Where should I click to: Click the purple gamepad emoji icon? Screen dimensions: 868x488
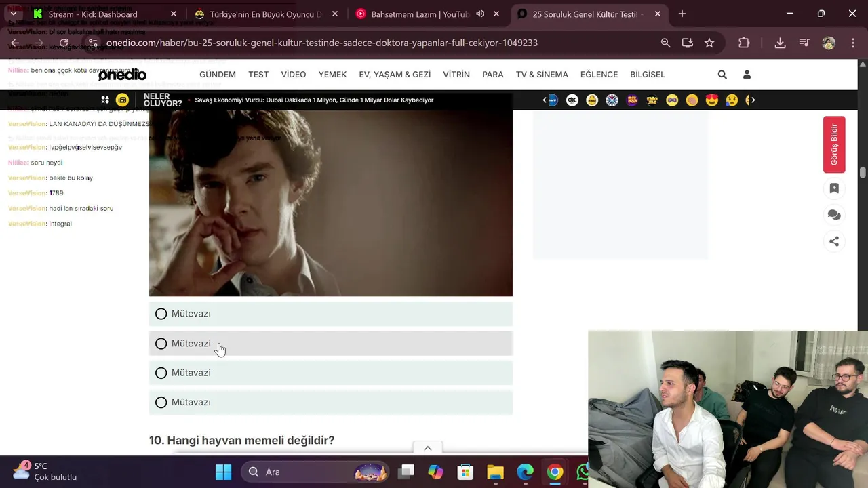click(672, 100)
